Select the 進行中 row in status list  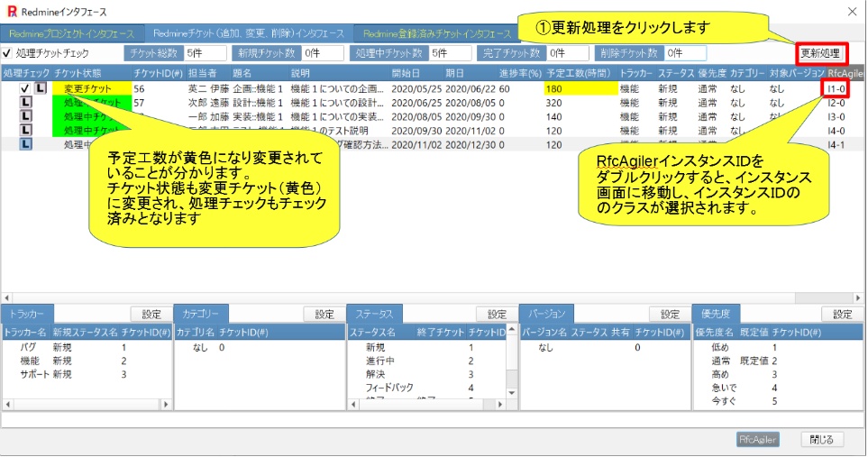point(427,361)
